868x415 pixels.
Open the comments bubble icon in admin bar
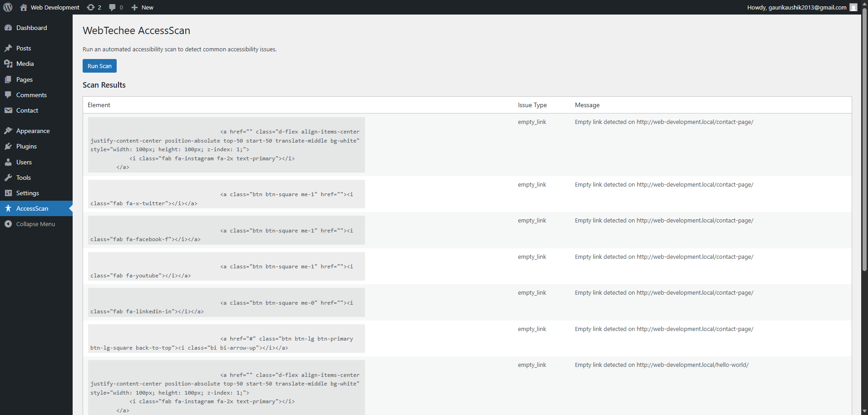pos(112,7)
